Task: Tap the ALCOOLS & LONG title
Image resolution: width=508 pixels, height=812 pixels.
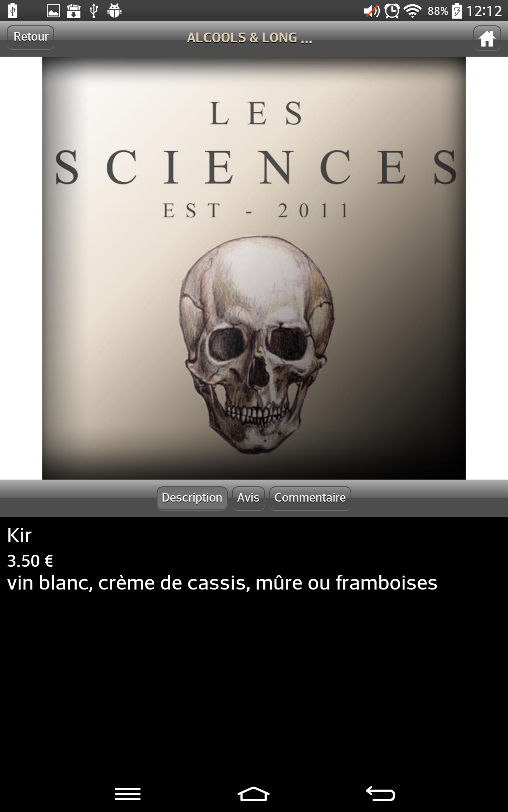Action: click(x=250, y=38)
